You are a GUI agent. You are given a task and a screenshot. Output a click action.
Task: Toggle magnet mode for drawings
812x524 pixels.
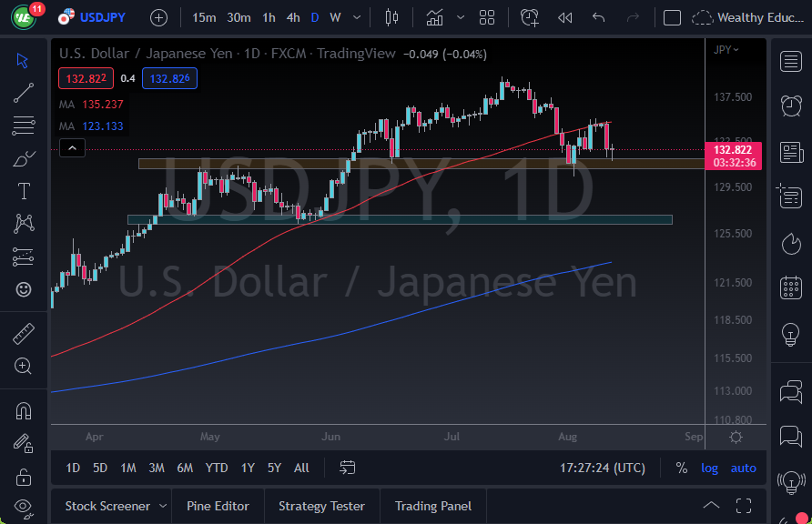24,410
